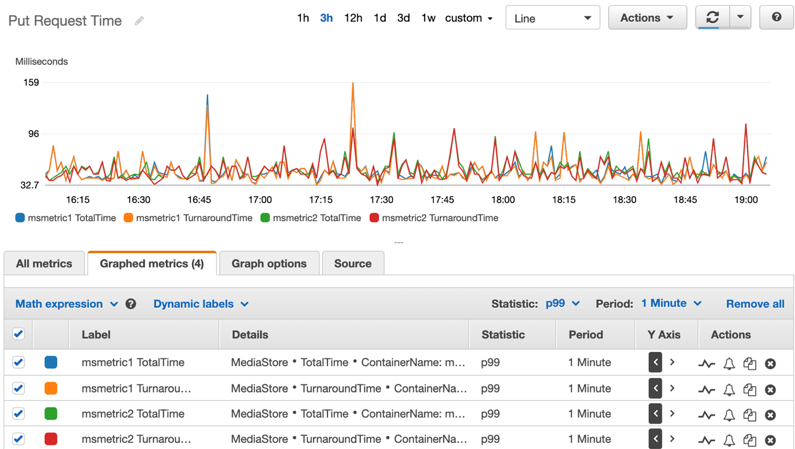
Task: Open Math expression help icon
Action: coord(131,304)
